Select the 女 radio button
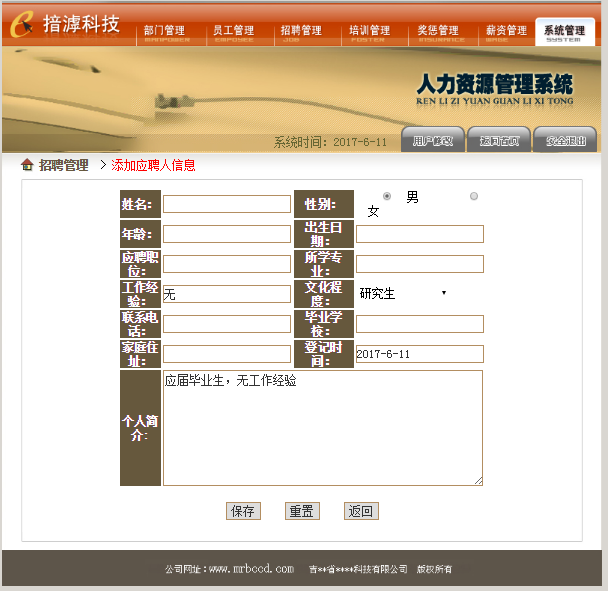This screenshot has height=591, width=608. [x=473, y=196]
